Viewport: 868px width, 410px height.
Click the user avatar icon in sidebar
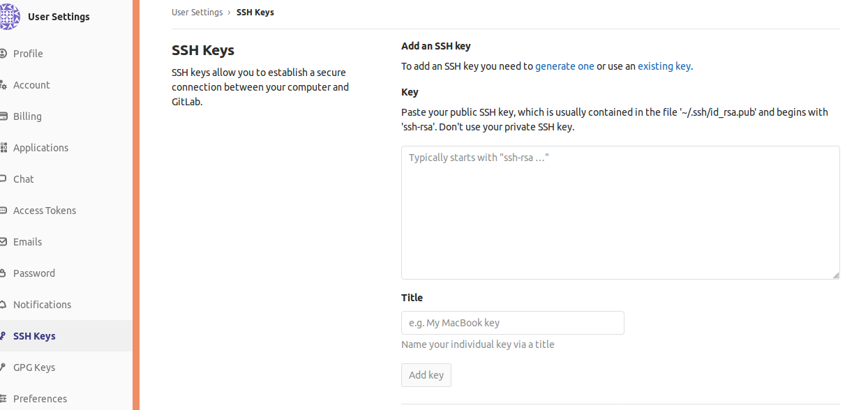(x=9, y=17)
